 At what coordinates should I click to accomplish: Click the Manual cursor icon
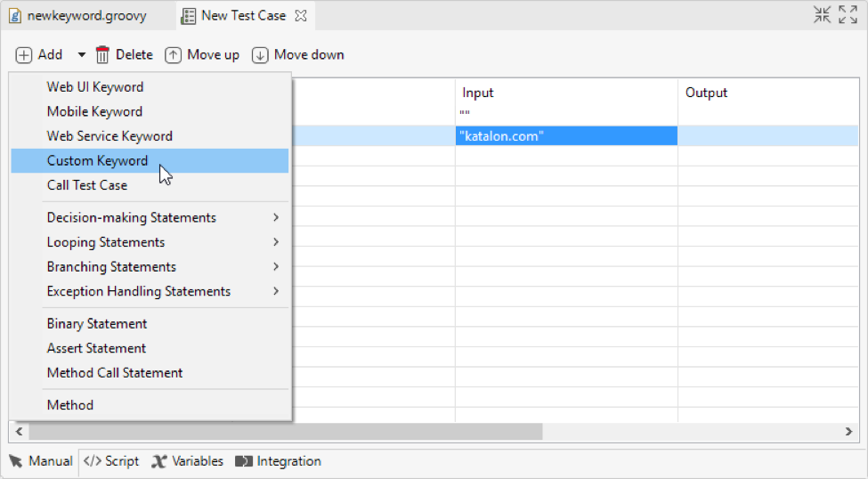[x=15, y=461]
